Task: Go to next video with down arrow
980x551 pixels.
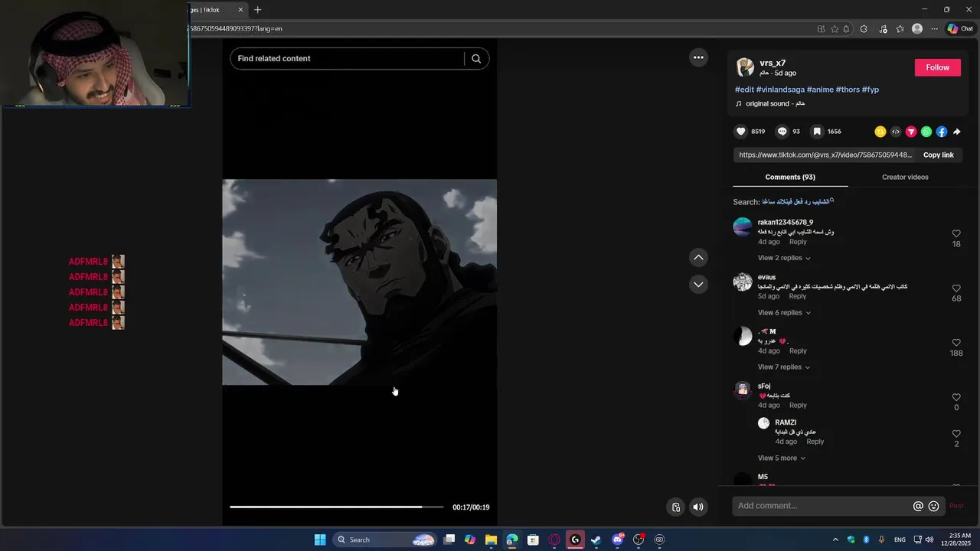Action: coord(698,284)
